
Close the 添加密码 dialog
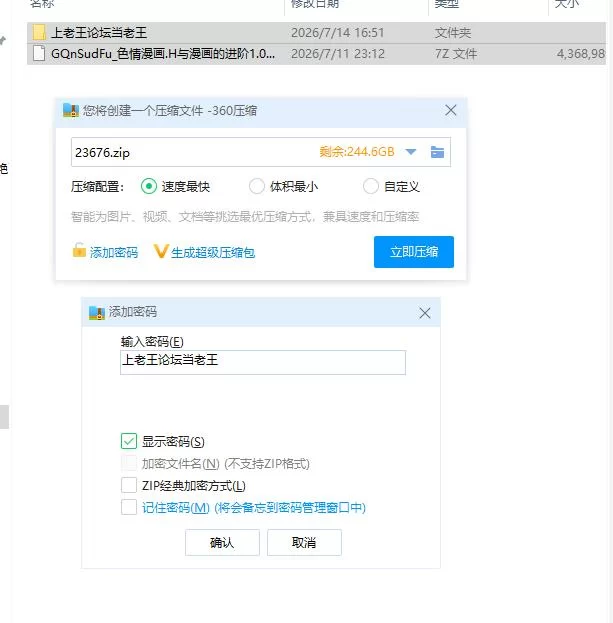[425, 313]
